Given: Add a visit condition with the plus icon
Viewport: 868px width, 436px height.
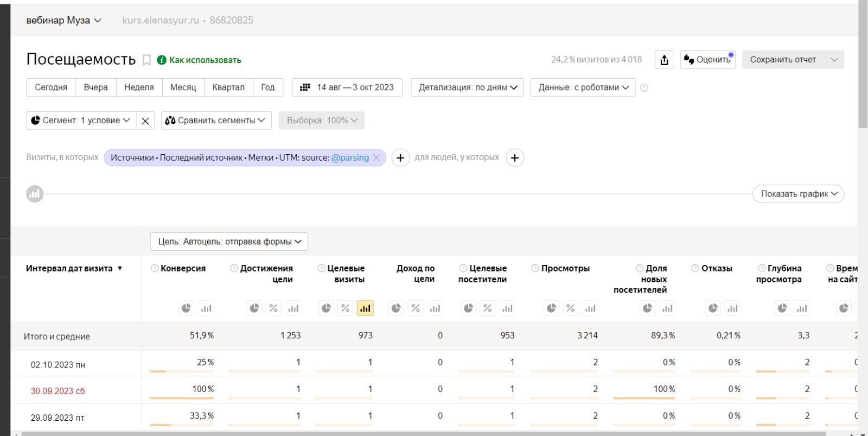Looking at the screenshot, I should (400, 158).
